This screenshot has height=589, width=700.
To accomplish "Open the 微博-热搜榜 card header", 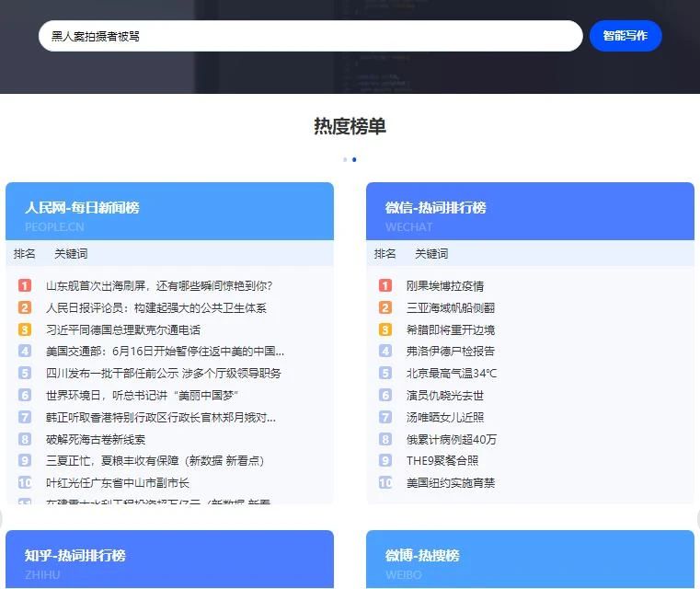I will click(530, 559).
